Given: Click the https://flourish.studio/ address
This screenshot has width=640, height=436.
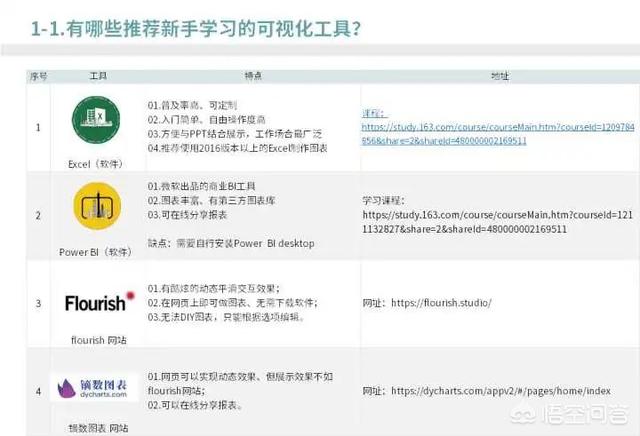Looking at the screenshot, I should 441,303.
